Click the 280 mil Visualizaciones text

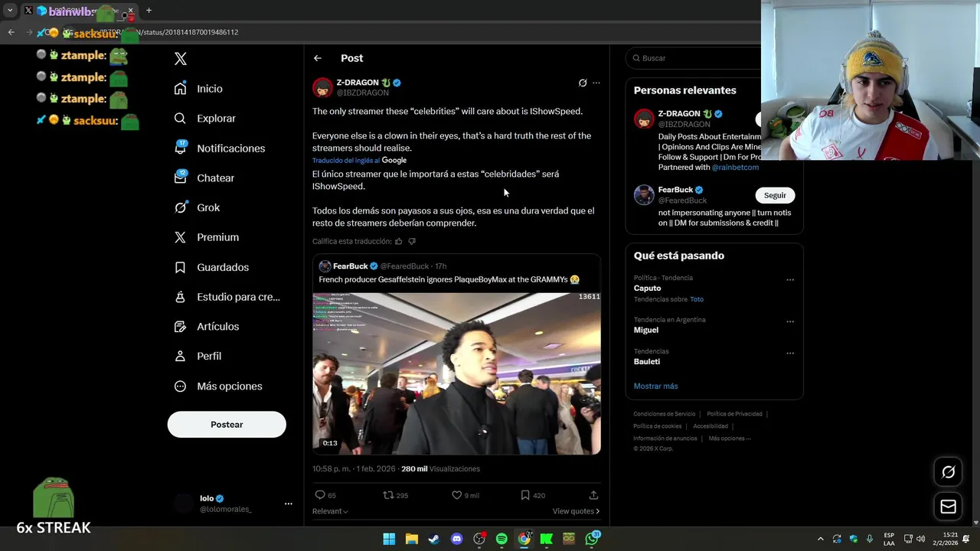441,469
